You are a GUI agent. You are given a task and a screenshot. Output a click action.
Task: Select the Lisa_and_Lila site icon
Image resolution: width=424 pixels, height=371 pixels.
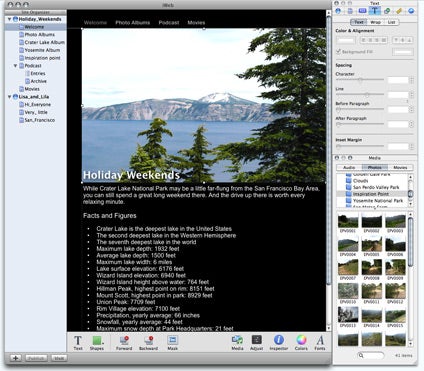pyautogui.click(x=15, y=97)
